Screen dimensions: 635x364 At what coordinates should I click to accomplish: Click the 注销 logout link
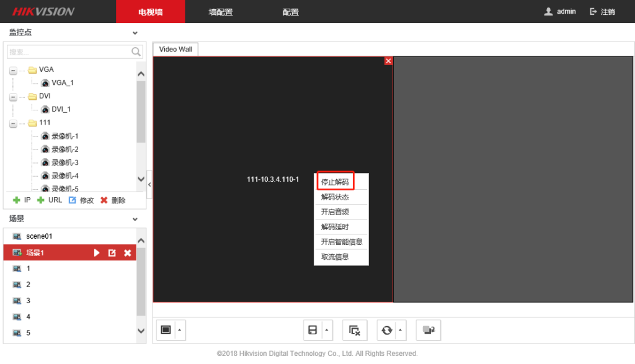click(x=602, y=12)
